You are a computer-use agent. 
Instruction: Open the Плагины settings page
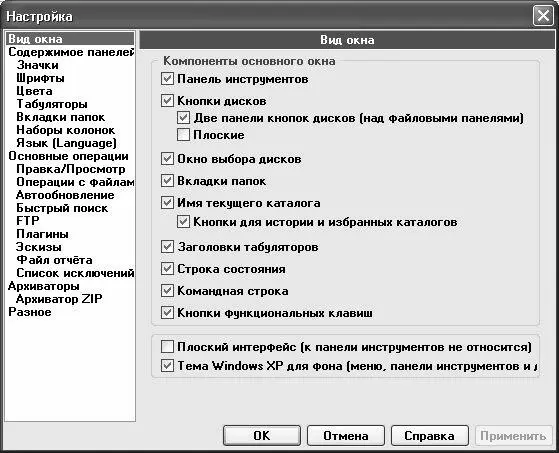pos(42,234)
